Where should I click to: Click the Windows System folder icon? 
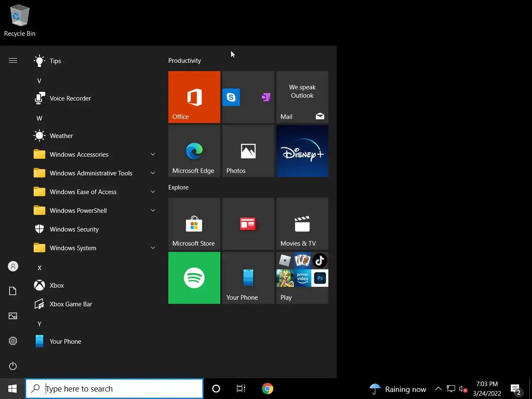click(39, 248)
